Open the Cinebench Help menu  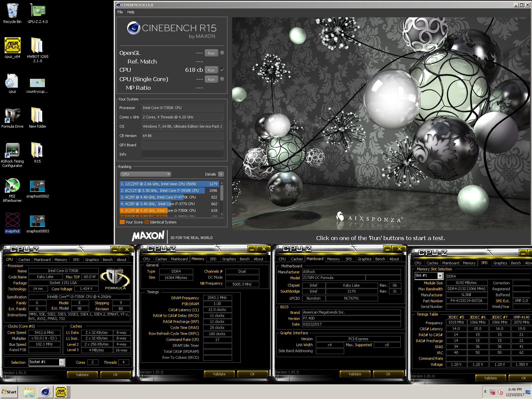[131, 12]
